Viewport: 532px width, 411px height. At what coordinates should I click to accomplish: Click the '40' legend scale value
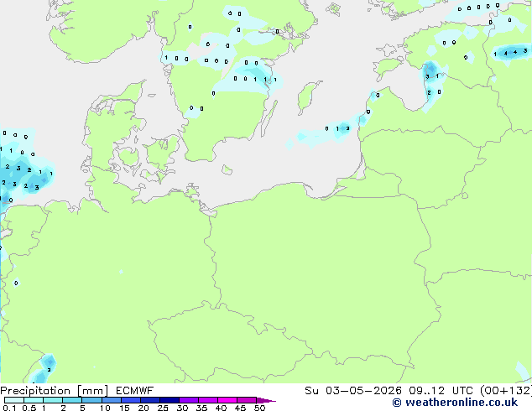click(221, 408)
